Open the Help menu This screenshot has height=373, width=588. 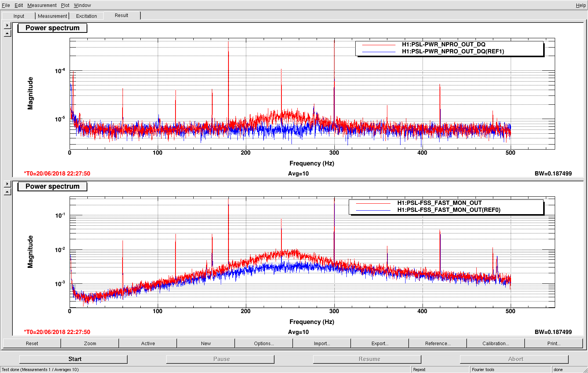click(580, 5)
